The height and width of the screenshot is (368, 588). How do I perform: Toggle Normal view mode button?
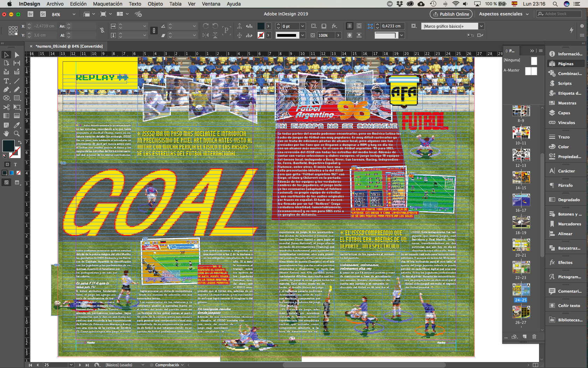[x=6, y=182]
